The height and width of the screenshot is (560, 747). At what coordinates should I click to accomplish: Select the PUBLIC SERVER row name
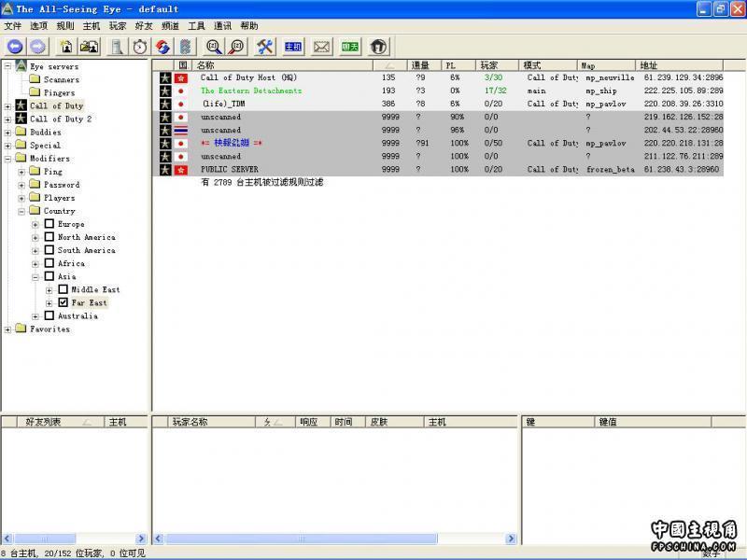(x=229, y=170)
